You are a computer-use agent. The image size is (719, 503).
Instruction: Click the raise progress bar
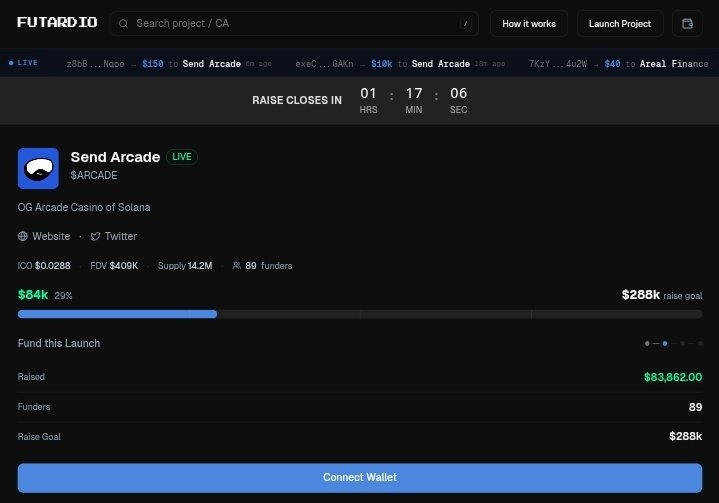pos(360,314)
